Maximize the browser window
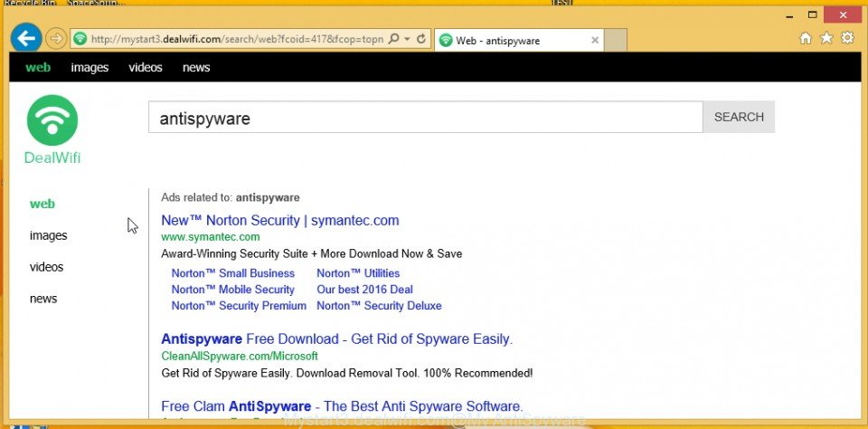This screenshot has height=429, width=868. pyautogui.click(x=813, y=15)
